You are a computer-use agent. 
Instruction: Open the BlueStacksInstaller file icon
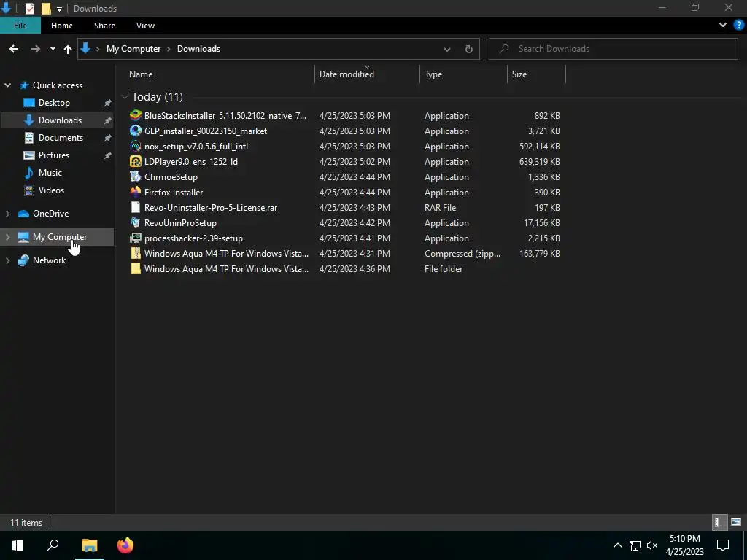click(136, 115)
